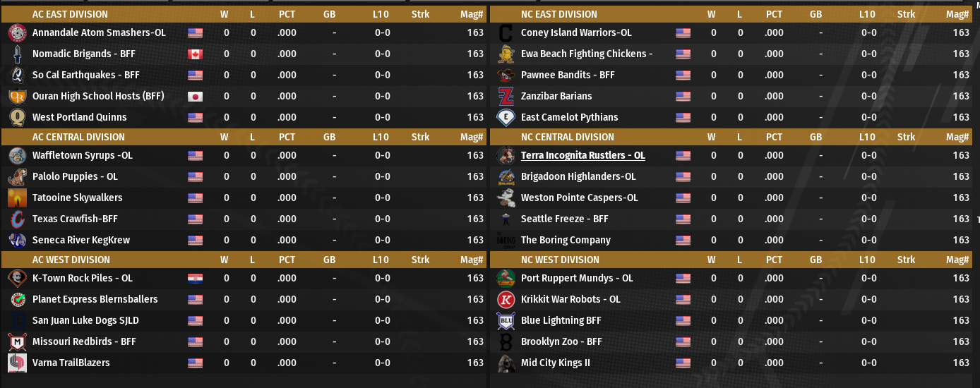Sort AC East Division by PCT column

point(287,14)
